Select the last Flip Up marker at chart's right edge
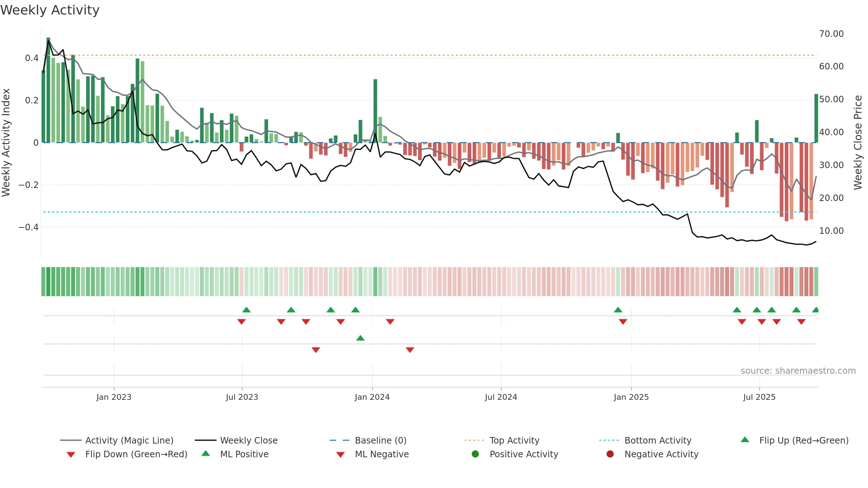Screen dimensions: 868x488 tap(815, 310)
